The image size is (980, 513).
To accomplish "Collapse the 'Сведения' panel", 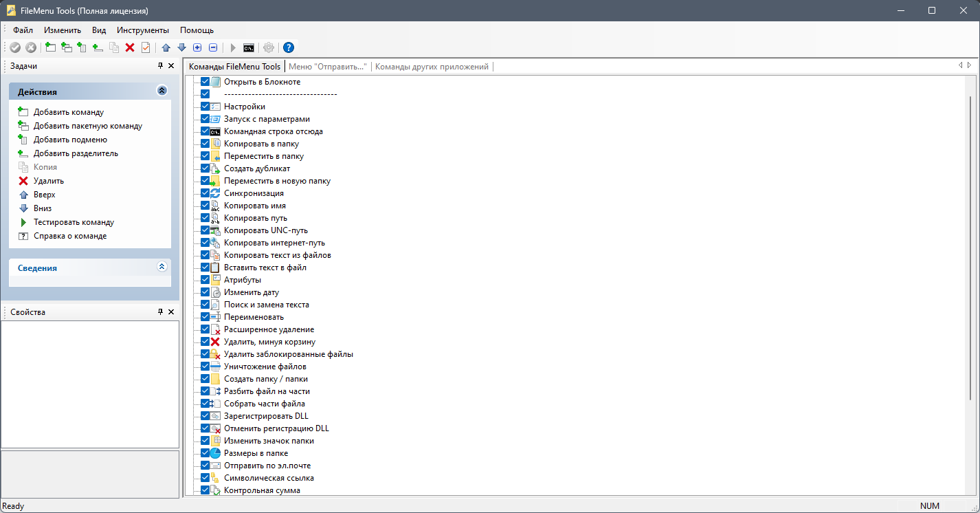I will (162, 267).
